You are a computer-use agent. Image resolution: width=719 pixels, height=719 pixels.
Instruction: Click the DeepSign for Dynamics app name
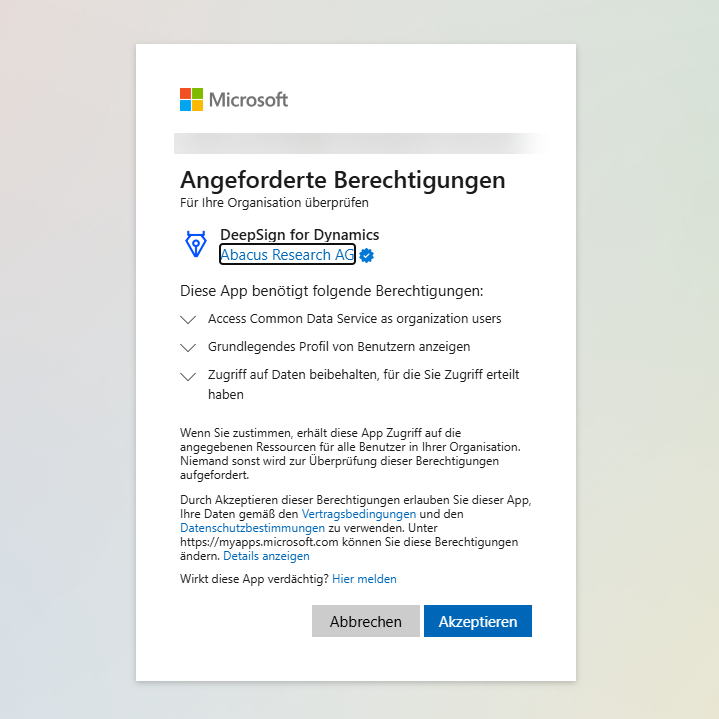pos(299,235)
